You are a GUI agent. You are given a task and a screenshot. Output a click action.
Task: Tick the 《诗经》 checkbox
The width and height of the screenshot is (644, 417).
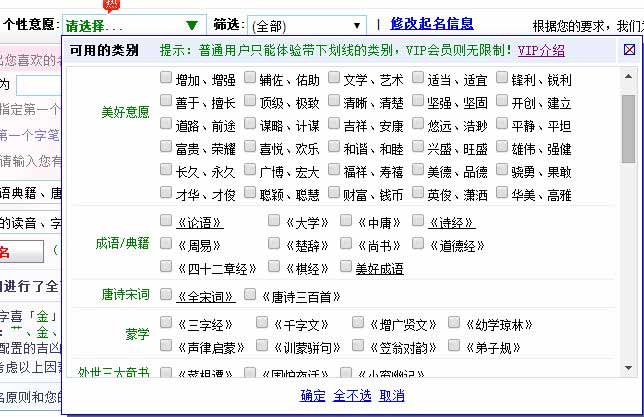[x=416, y=221]
